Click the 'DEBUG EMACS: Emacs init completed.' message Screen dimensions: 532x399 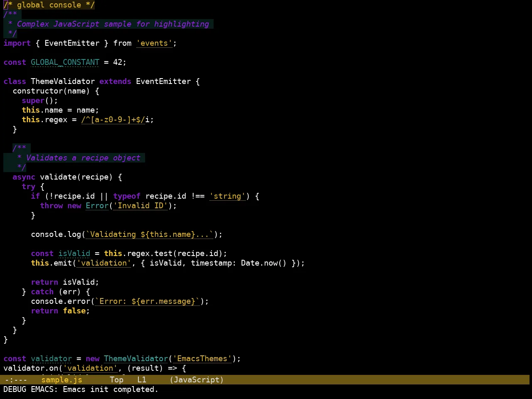point(81,389)
